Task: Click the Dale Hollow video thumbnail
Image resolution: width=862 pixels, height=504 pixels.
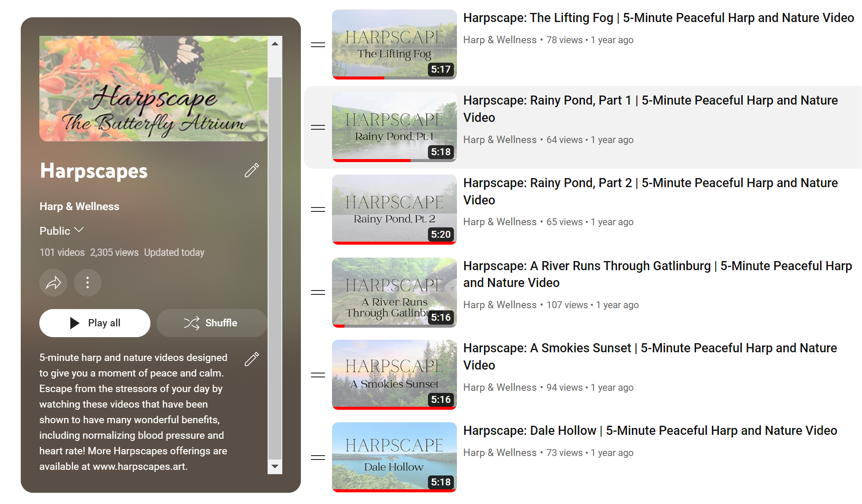Action: (x=394, y=457)
